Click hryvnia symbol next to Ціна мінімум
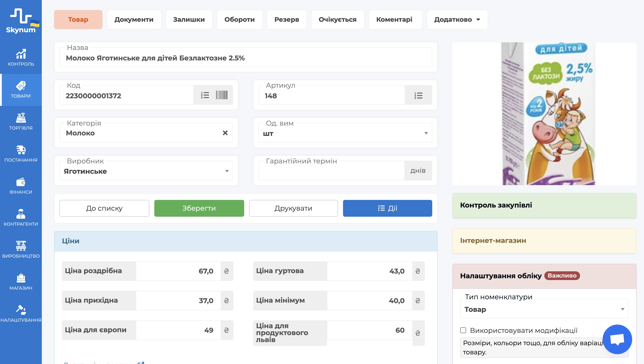 [418, 301]
